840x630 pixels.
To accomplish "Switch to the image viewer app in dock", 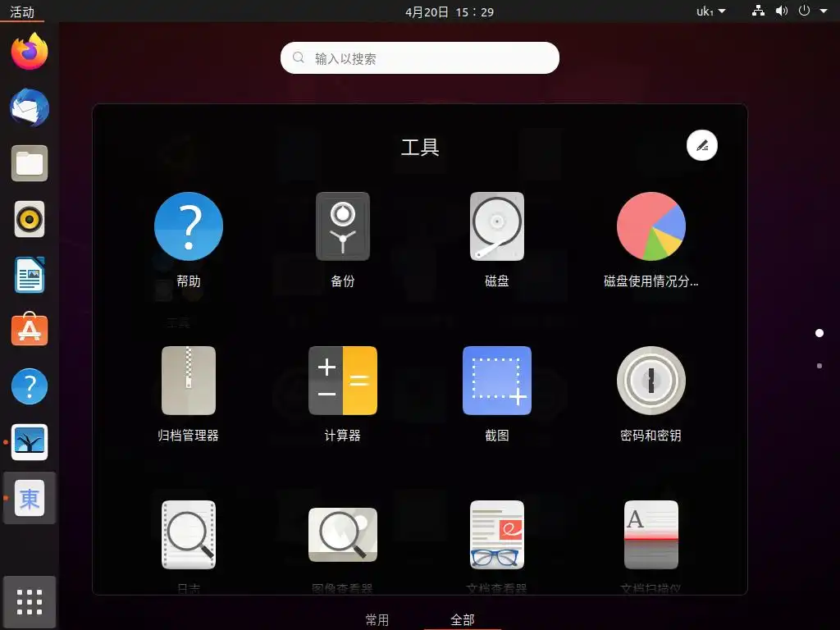I will coord(30,442).
